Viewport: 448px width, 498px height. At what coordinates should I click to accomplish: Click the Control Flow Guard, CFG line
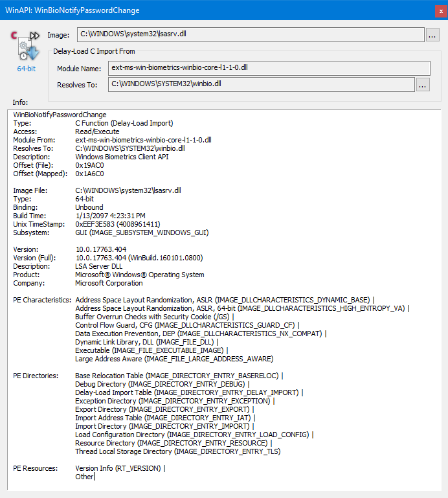tap(187, 325)
